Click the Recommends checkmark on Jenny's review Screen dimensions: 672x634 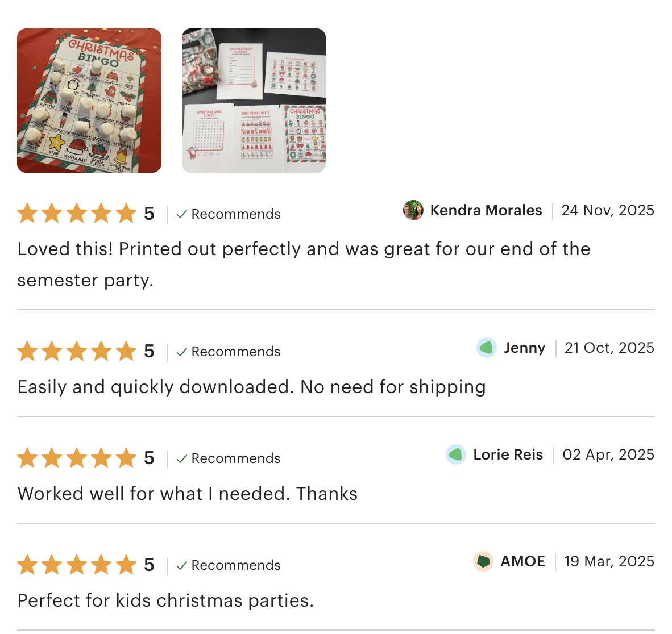pyautogui.click(x=182, y=352)
